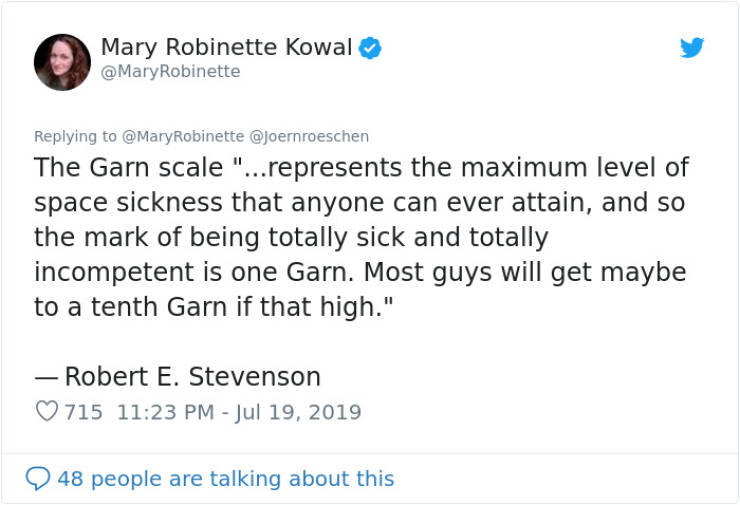Click the 'space sickness that anyone' tweet line
740x505 pixels.
click(360, 202)
